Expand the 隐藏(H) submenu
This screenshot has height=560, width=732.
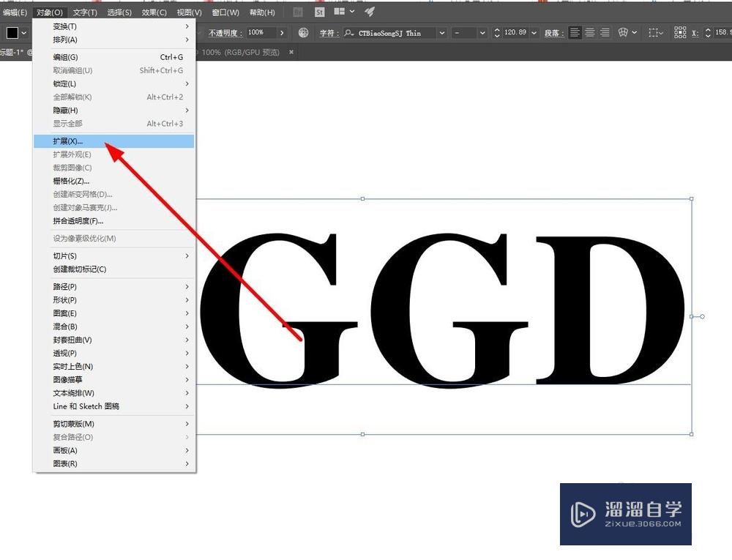coord(114,111)
